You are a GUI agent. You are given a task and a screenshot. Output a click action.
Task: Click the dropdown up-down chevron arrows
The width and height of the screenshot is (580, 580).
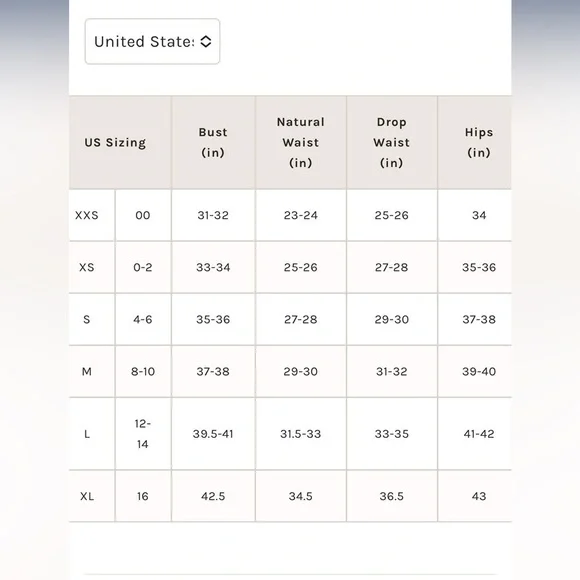(206, 41)
